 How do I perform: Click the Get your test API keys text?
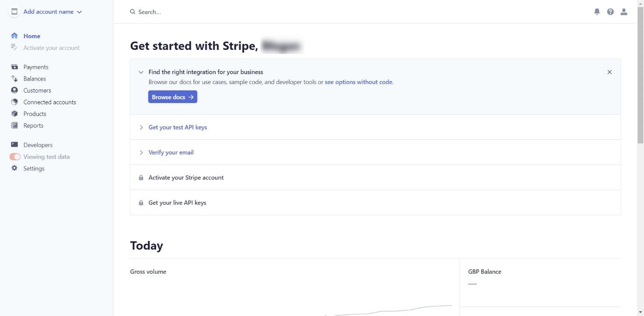(178, 127)
